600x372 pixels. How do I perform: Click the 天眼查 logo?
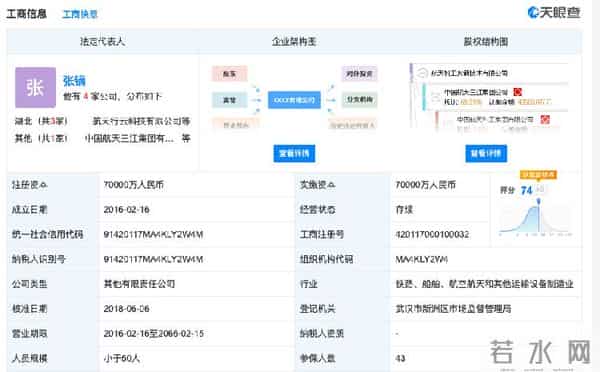(554, 13)
